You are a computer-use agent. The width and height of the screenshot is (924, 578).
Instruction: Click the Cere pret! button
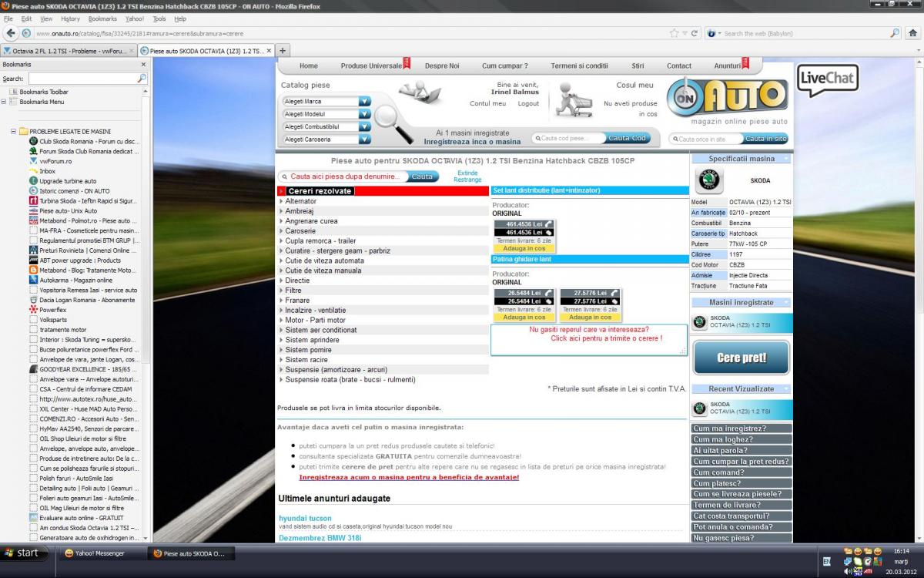741,358
